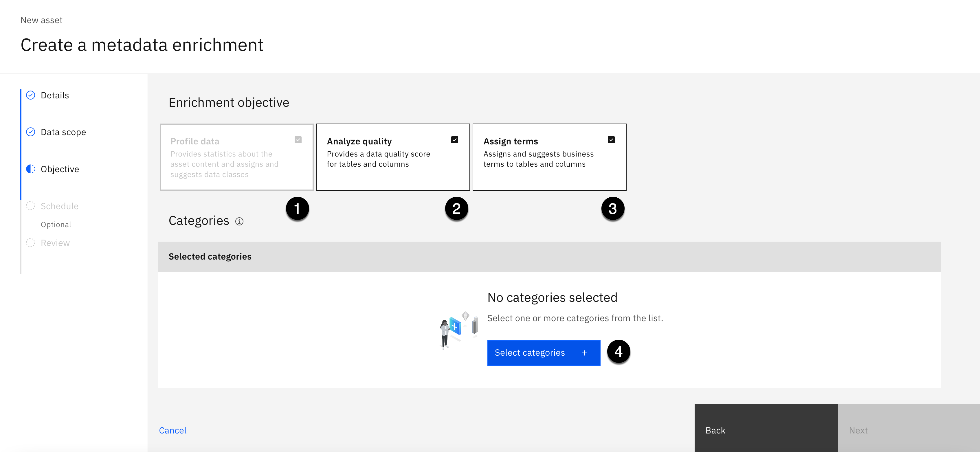Click the plus icon in Select categories
The image size is (980, 452).
[x=584, y=353]
